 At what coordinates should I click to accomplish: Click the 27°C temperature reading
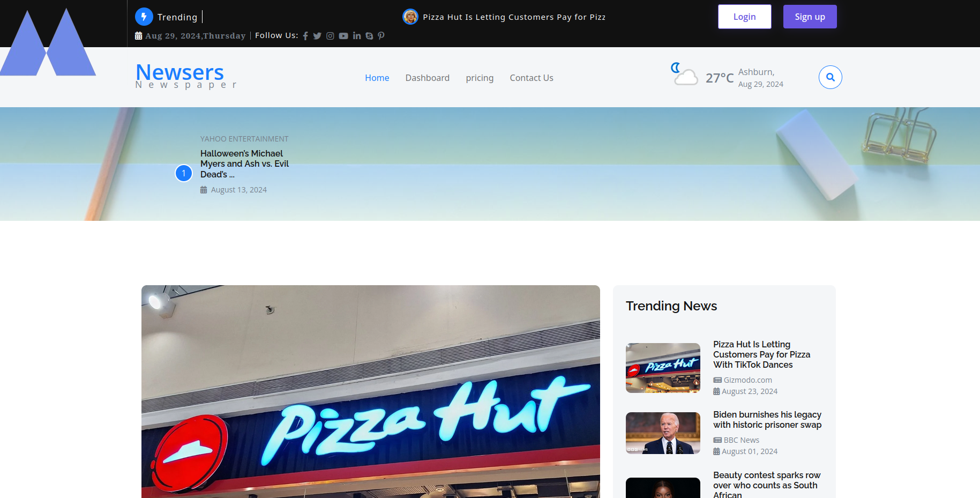click(720, 78)
